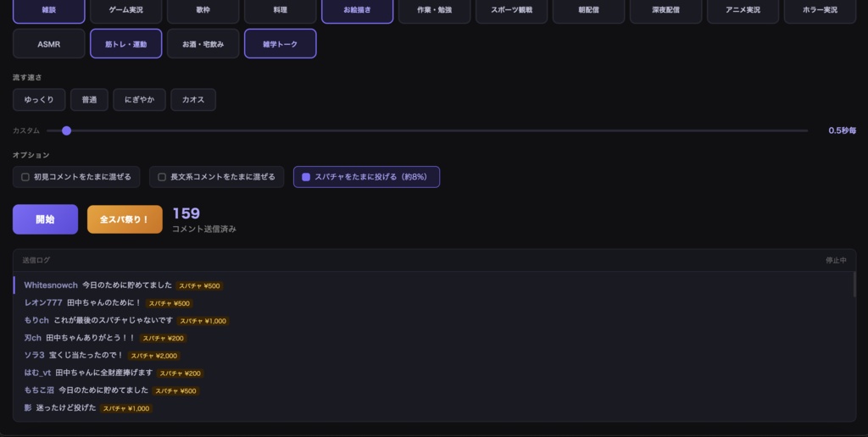Viewport: 868px width, 437px height.
Task: Pick the カオス speed preset
Action: pyautogui.click(x=193, y=100)
